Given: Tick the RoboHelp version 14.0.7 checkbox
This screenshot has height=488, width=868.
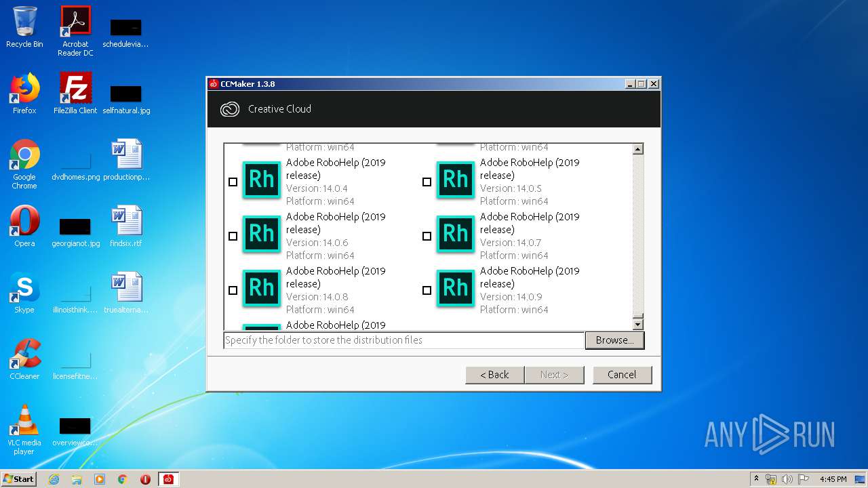Looking at the screenshot, I should click(427, 236).
